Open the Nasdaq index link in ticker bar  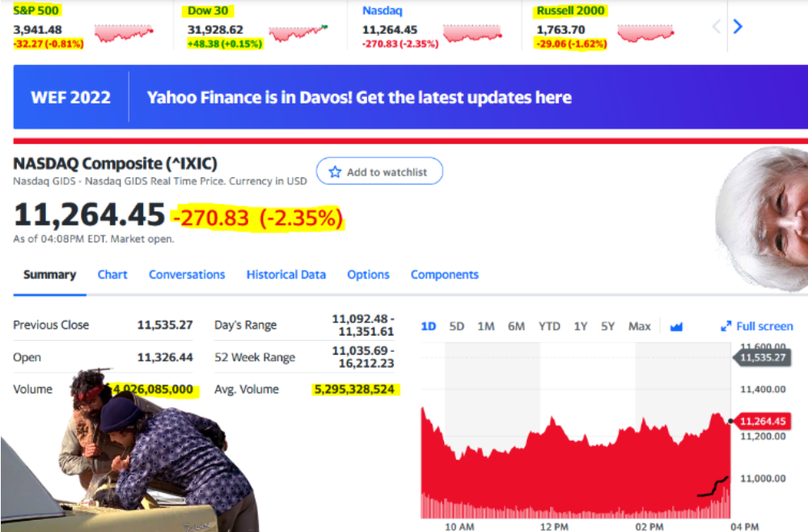382,11
